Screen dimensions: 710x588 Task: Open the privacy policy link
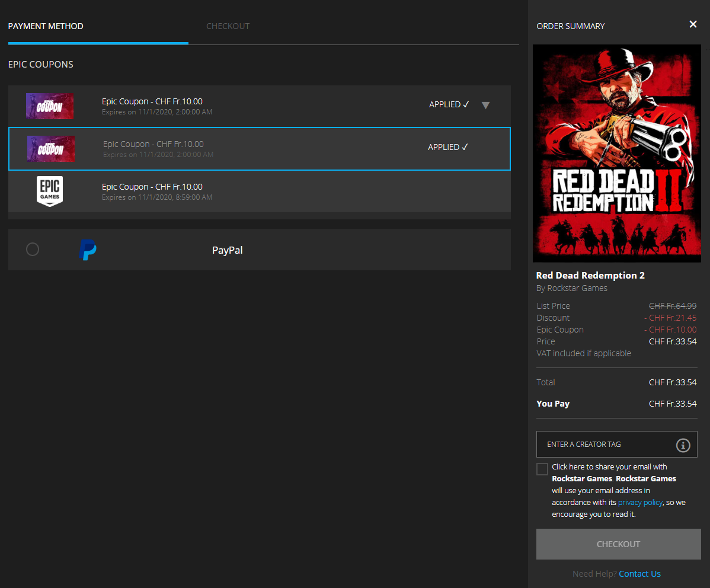[640, 503]
